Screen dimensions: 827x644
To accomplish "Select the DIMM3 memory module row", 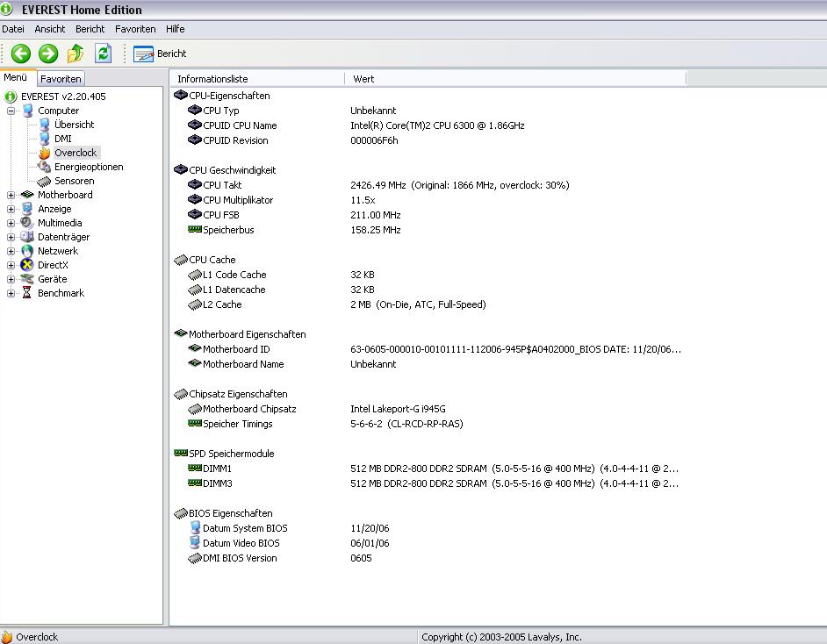I will [428, 483].
